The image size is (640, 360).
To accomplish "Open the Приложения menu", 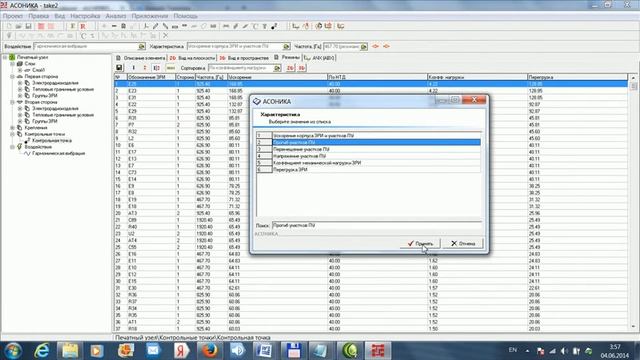I will point(149,16).
